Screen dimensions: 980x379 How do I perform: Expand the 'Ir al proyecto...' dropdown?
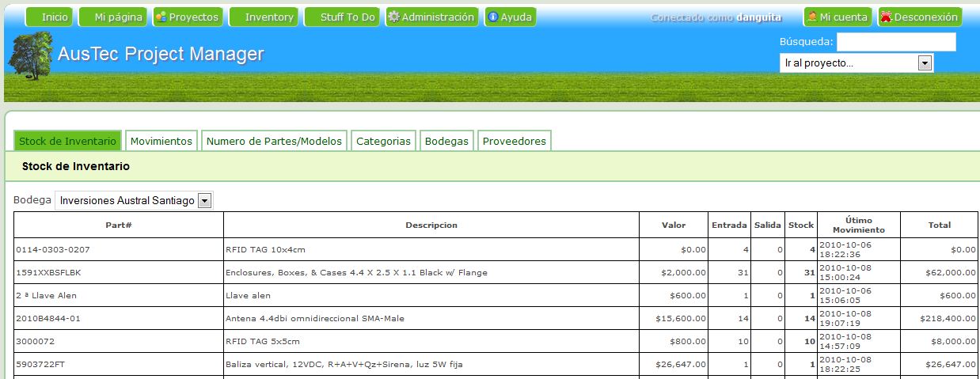857,63
